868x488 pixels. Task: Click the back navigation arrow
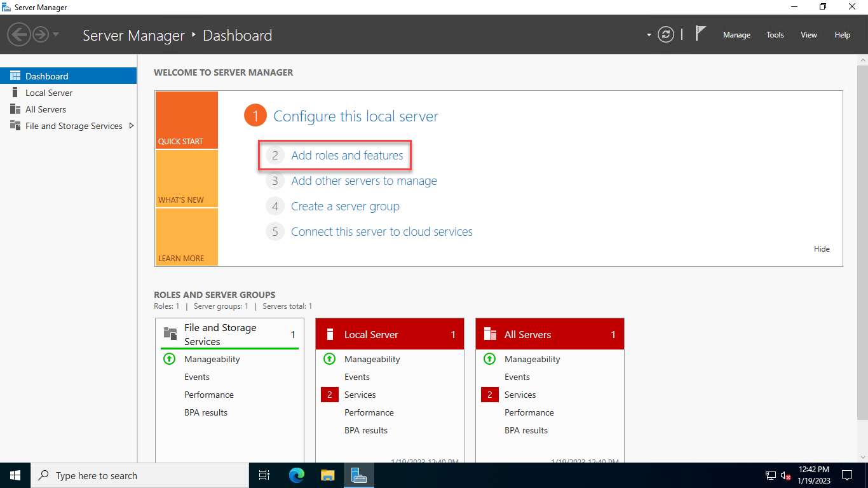pos(19,34)
